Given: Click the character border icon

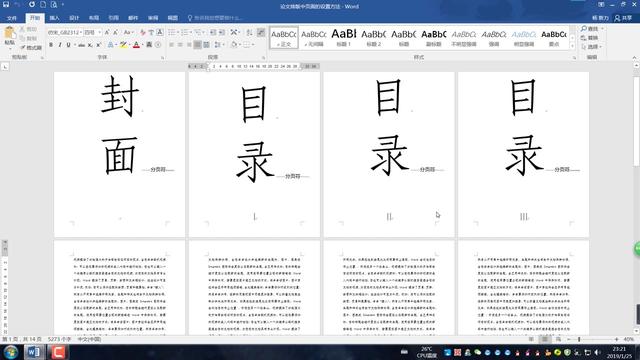Looking at the screenshot, I should pyautogui.click(x=160, y=32).
